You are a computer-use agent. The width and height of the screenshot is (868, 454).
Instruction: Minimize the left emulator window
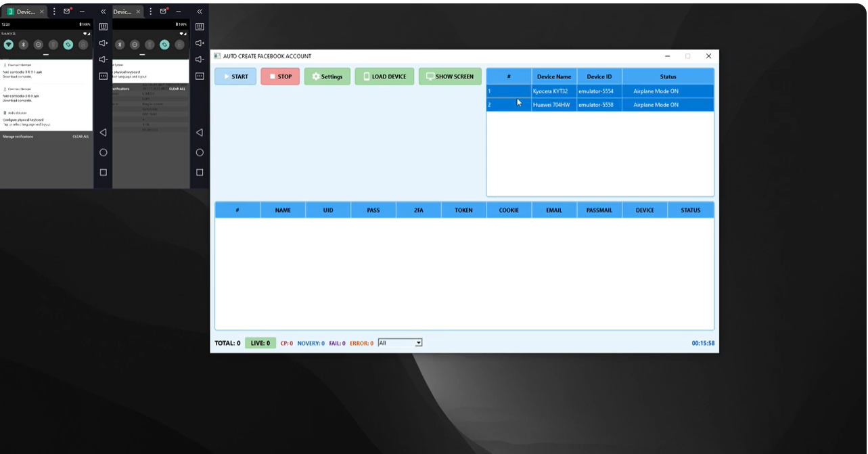coord(82,12)
